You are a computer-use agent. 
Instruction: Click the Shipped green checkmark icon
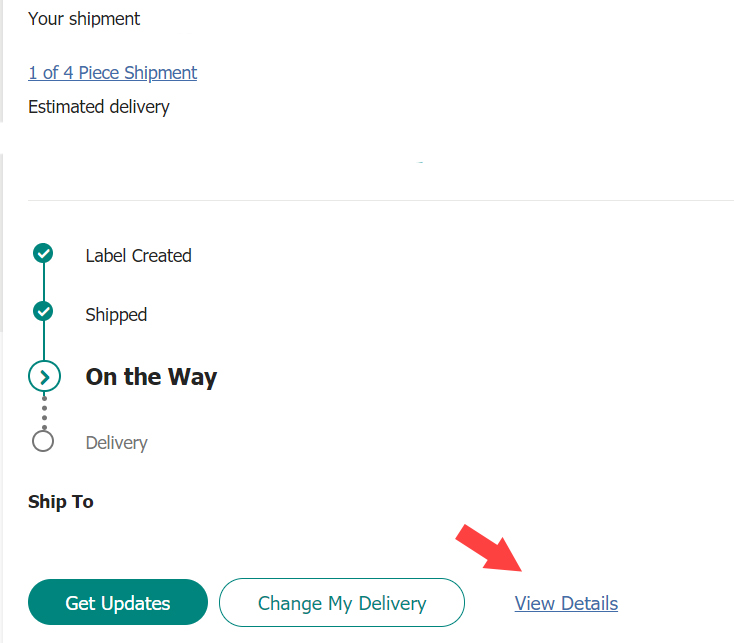tap(43, 312)
